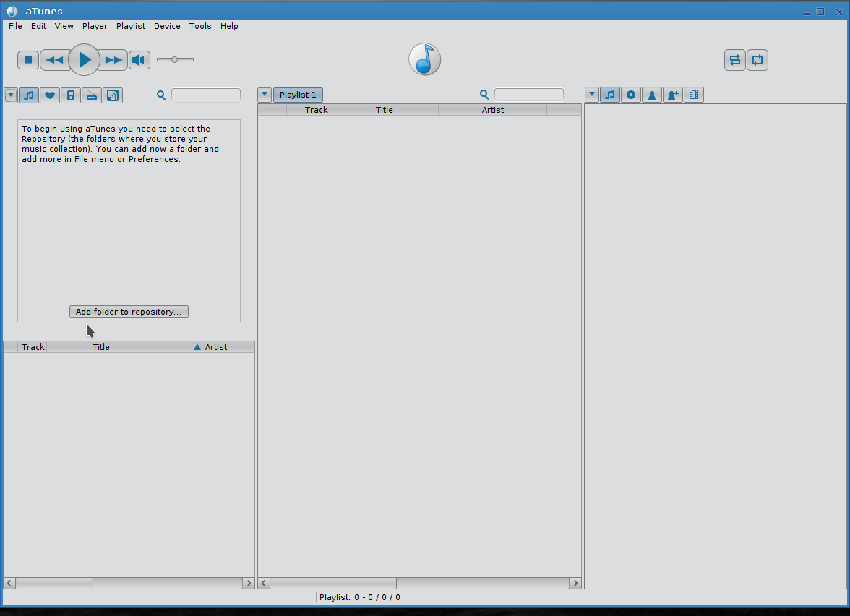Mute sound with the speaker icon
The width and height of the screenshot is (850, 616).
(x=139, y=59)
